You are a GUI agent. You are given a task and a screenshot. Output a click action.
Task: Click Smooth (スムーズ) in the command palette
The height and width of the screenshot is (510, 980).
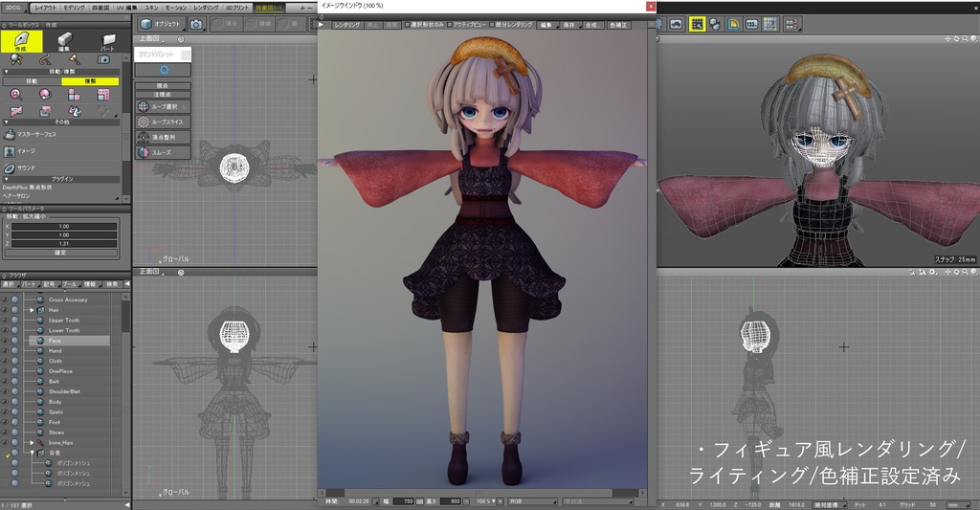click(x=163, y=152)
